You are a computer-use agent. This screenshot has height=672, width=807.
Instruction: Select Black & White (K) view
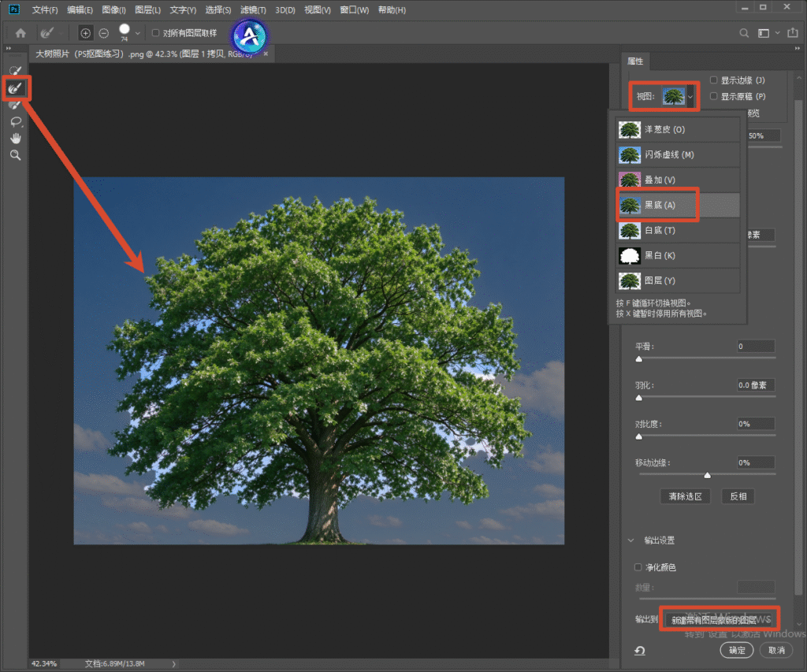pos(678,256)
